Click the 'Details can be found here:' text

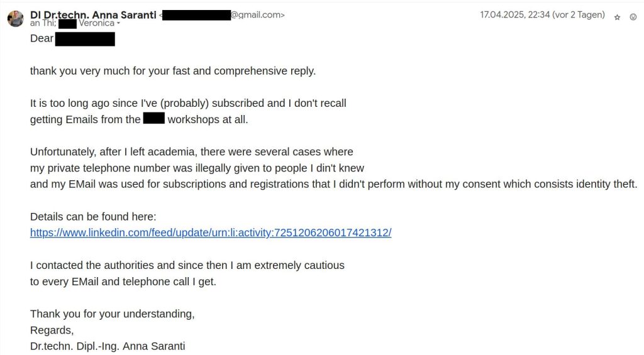pyautogui.click(x=93, y=217)
